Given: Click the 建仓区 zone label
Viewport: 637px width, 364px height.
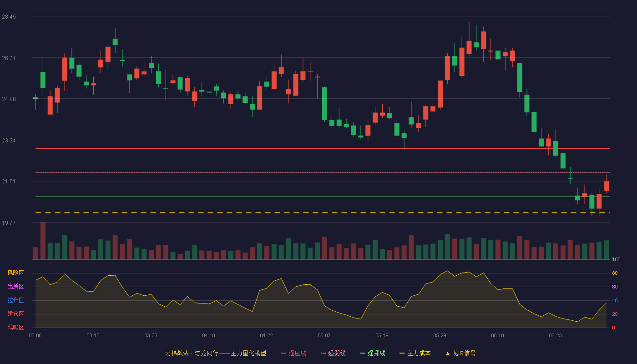Looking at the screenshot, I should pos(15,314).
